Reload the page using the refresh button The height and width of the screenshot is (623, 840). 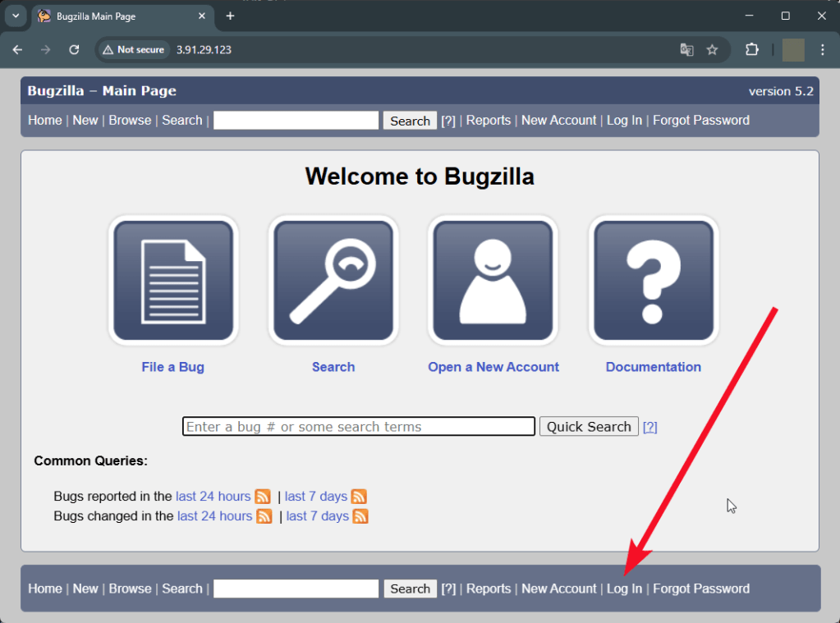(x=74, y=50)
